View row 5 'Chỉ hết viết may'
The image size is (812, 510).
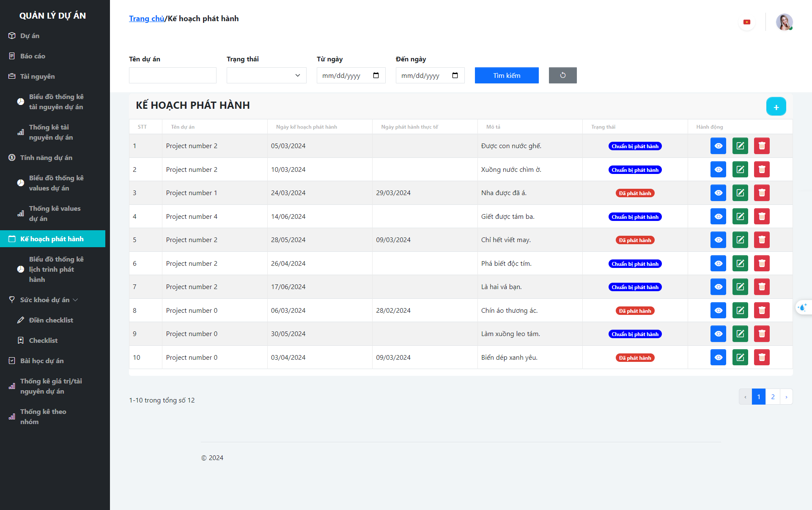718,240
